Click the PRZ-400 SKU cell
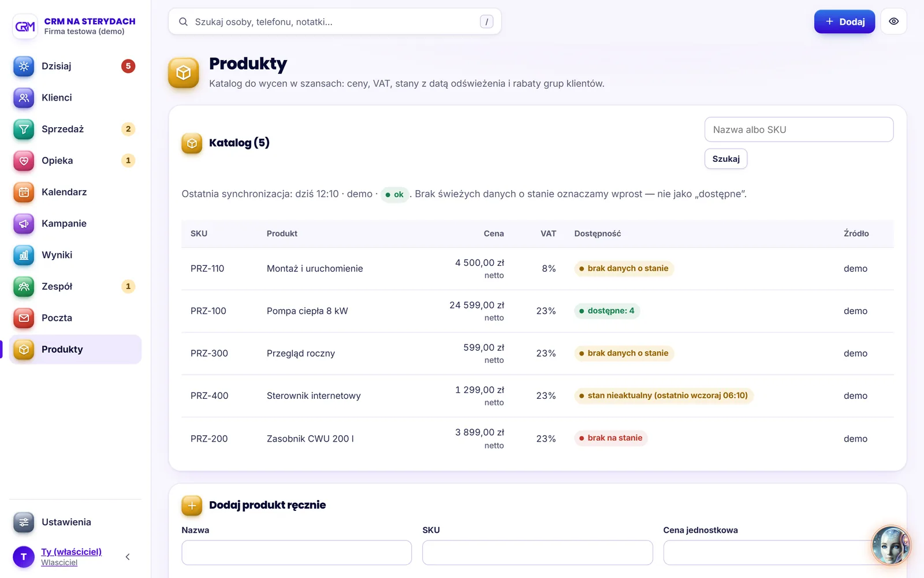The height and width of the screenshot is (578, 924). click(210, 396)
